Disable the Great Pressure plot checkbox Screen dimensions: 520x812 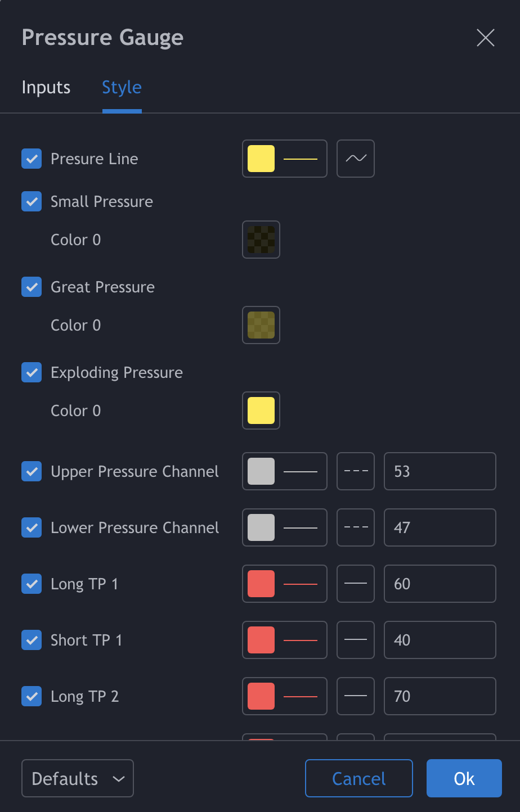(32, 287)
